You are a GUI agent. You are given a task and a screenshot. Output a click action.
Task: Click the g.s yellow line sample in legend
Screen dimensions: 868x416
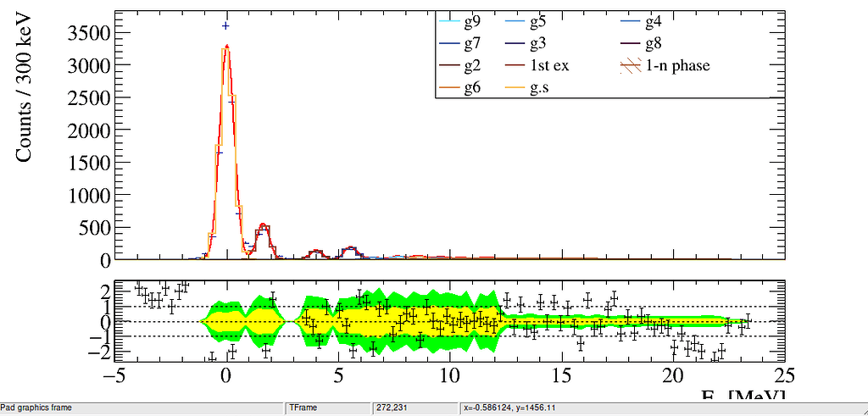[x=511, y=87]
